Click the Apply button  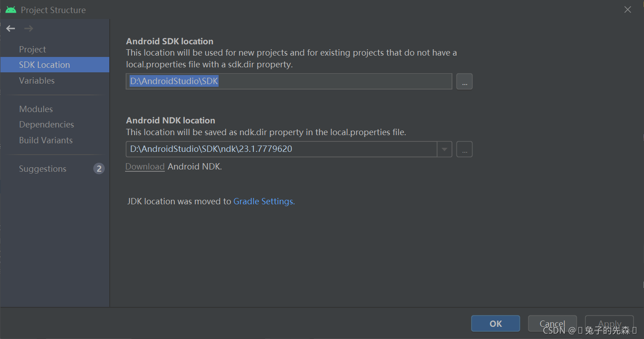coord(610,324)
